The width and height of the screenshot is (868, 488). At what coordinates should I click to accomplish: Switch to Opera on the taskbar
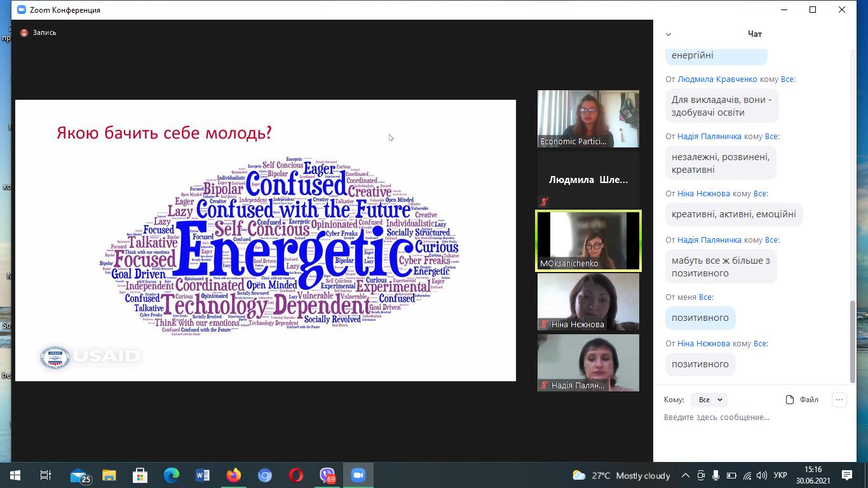(296, 475)
